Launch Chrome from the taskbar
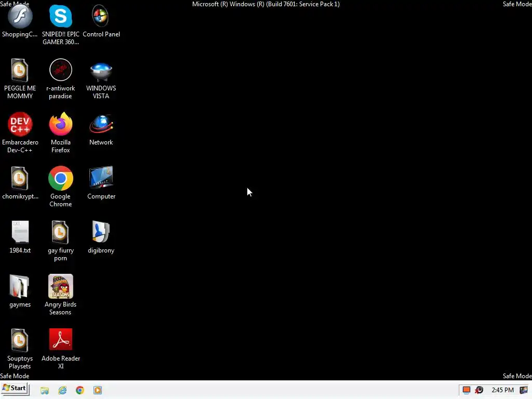532x399 pixels. [x=80, y=390]
